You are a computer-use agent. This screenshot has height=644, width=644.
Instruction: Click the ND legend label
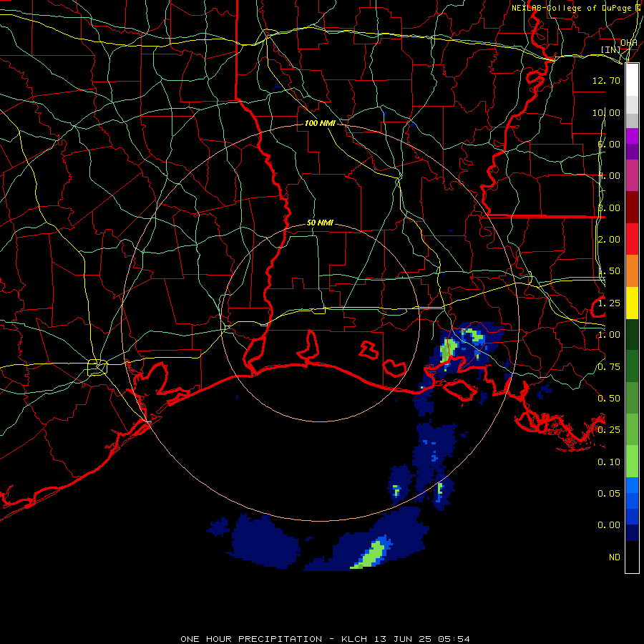615,557
